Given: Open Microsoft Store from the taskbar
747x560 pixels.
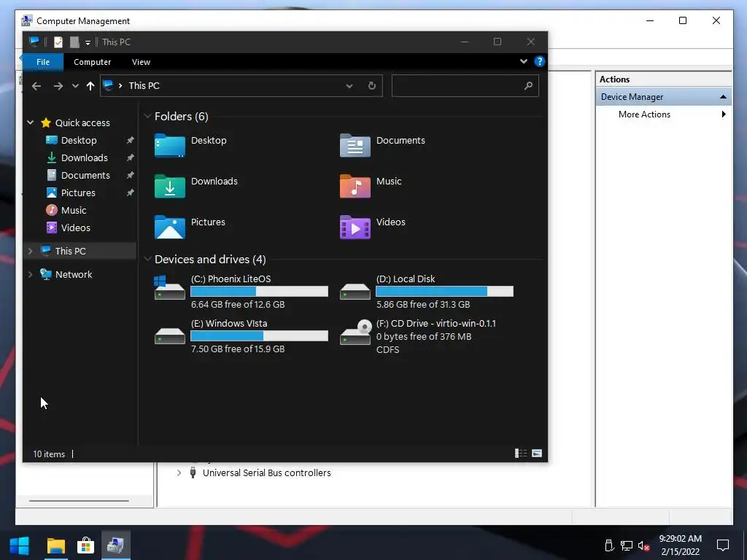Looking at the screenshot, I should [x=86, y=545].
